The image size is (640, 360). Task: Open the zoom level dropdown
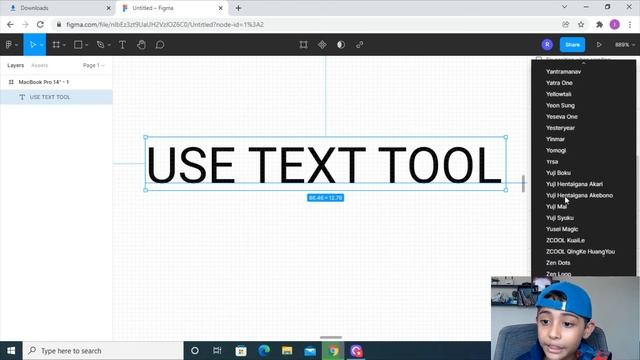click(625, 44)
